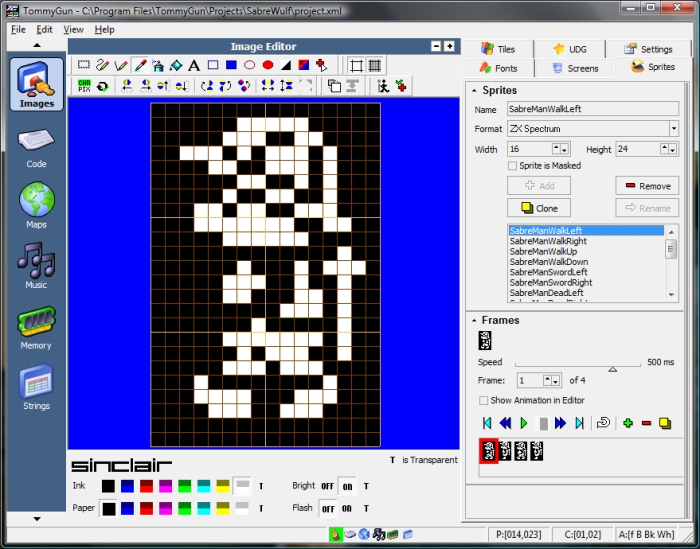
Task: Select the Text tool (letter A)
Action: pyautogui.click(x=194, y=65)
